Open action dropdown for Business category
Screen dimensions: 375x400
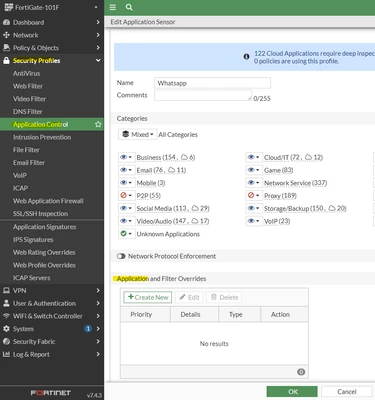tap(126, 157)
